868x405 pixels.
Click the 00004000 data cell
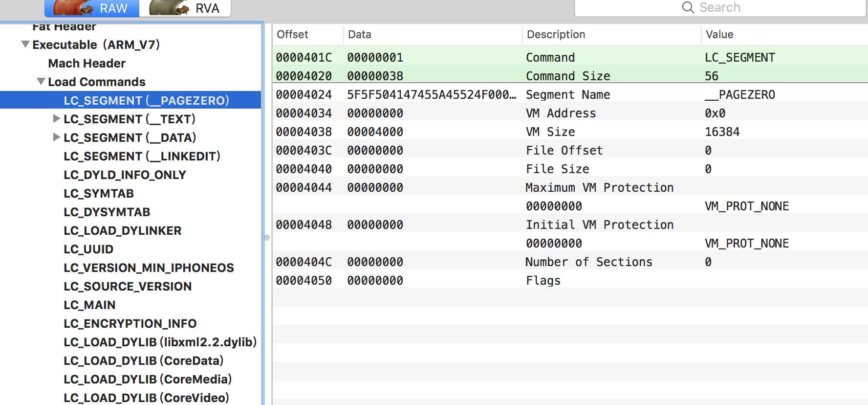(x=375, y=132)
